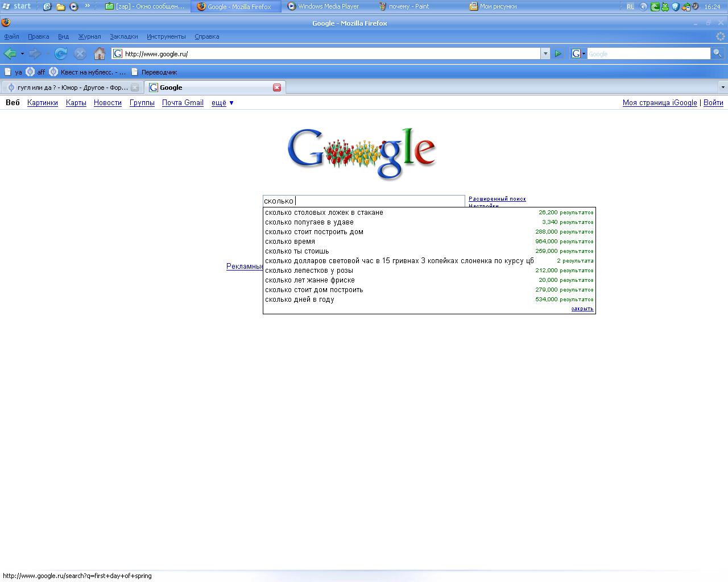Click the Stop loading X icon
Image resolution: width=728 pixels, height=582 pixels.
click(80, 53)
